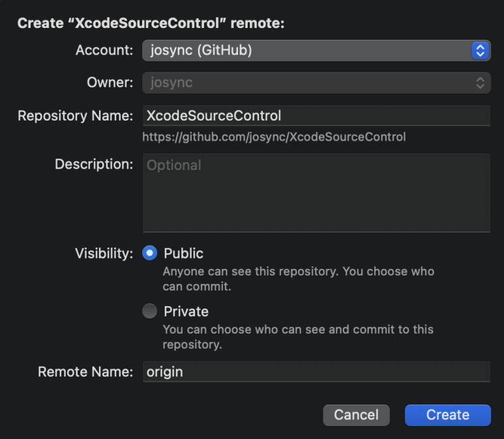Click into the optional Description text area
This screenshot has width=504, height=439.
(x=316, y=193)
